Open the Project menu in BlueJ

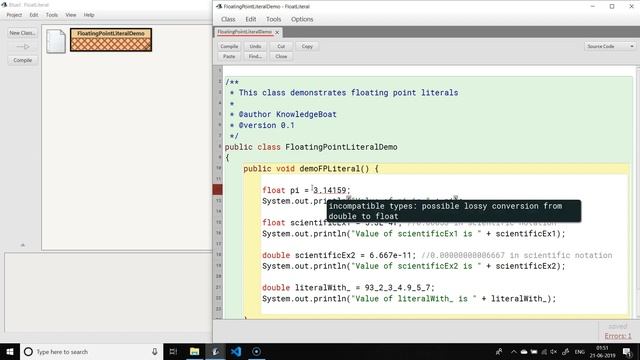pyautogui.click(x=14, y=15)
